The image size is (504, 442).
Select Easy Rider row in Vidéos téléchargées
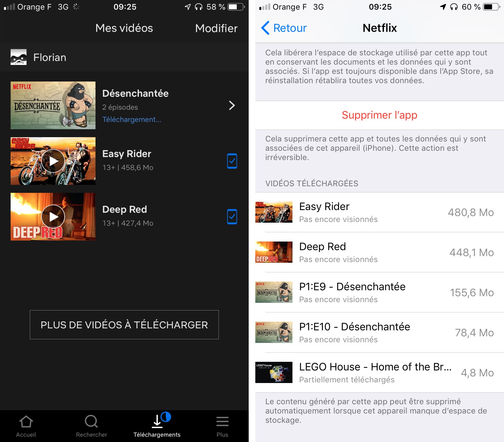[380, 212]
